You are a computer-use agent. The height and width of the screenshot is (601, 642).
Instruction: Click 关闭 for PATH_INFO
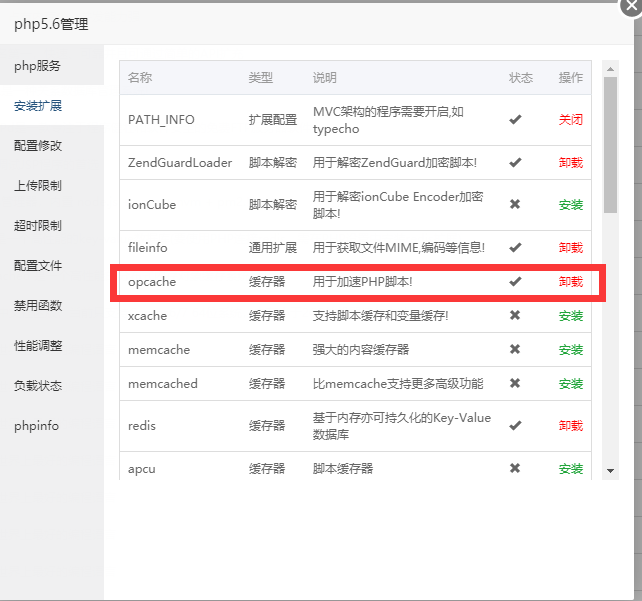(571, 120)
